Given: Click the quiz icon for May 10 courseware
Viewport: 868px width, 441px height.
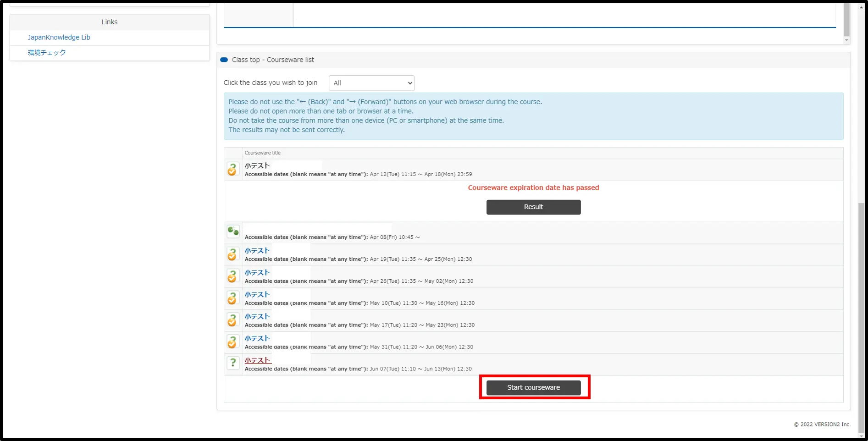Looking at the screenshot, I should click(x=233, y=298).
